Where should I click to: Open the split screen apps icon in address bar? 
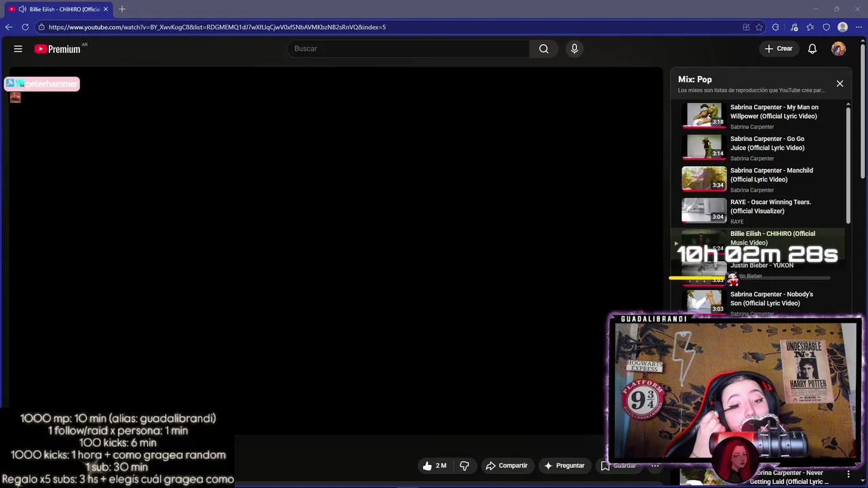746,27
